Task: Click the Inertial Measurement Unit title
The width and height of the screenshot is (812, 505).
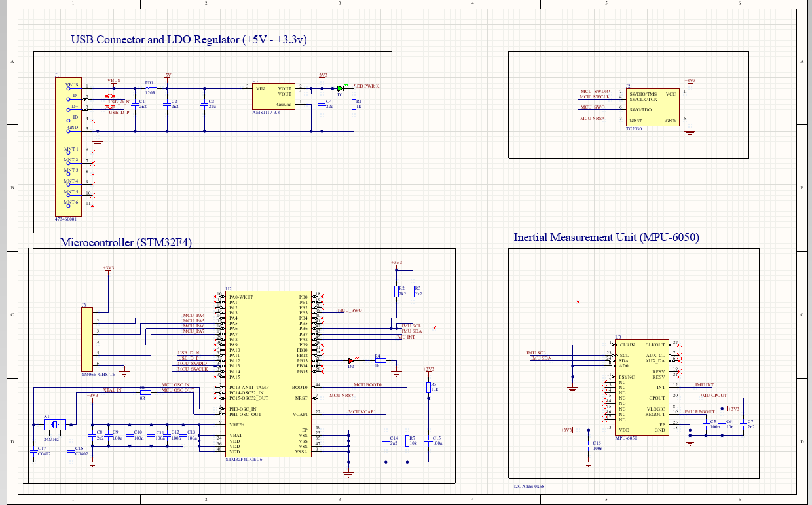Action: pos(606,238)
